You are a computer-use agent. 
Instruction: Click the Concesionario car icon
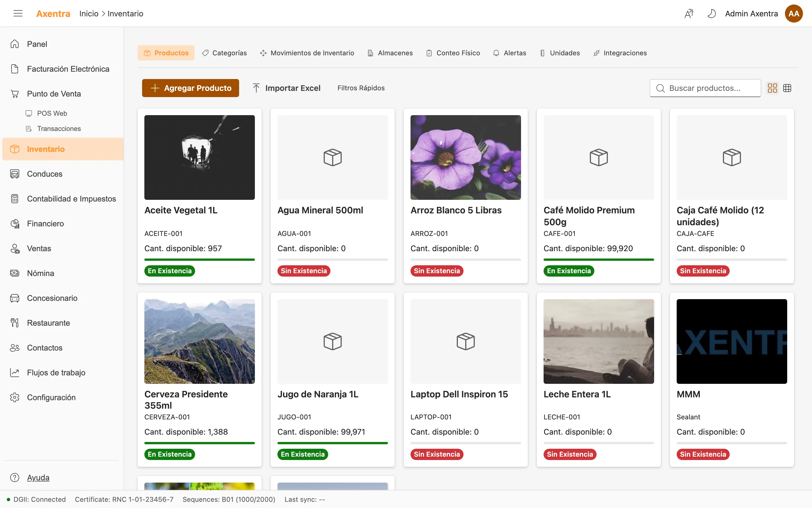click(15, 298)
